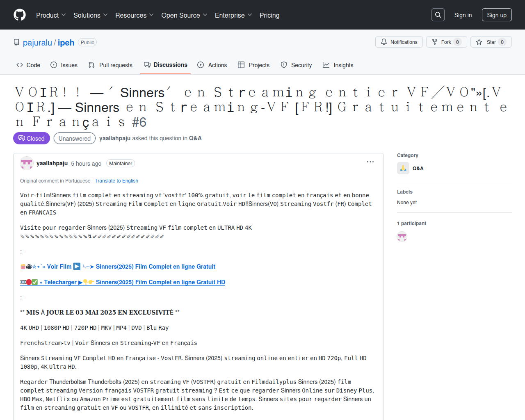Click the fork count 0
This screenshot has height=420, width=525.
pyautogui.click(x=458, y=42)
